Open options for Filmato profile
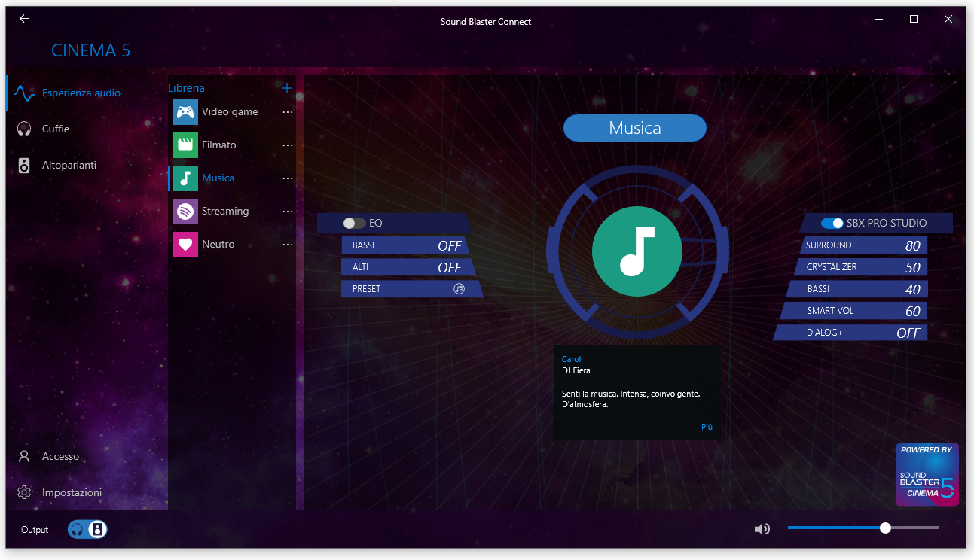The height and width of the screenshot is (560, 974). (x=288, y=145)
